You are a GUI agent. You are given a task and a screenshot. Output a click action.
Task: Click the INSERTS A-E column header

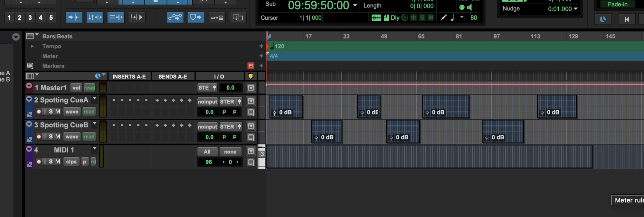[x=129, y=76]
